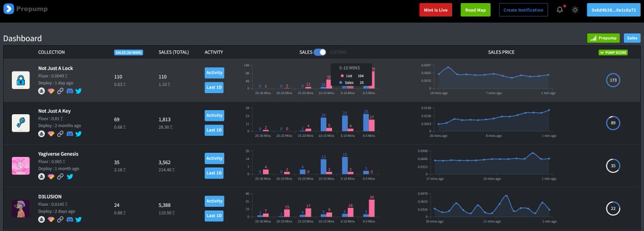
Task: Open OpenSea icon for Not Just A Lock
Action: [42, 91]
